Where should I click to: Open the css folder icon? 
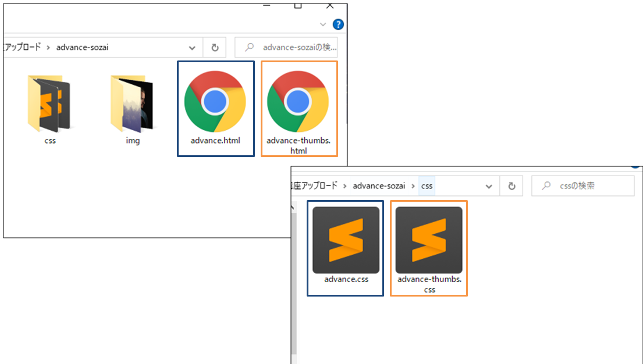[x=49, y=104]
